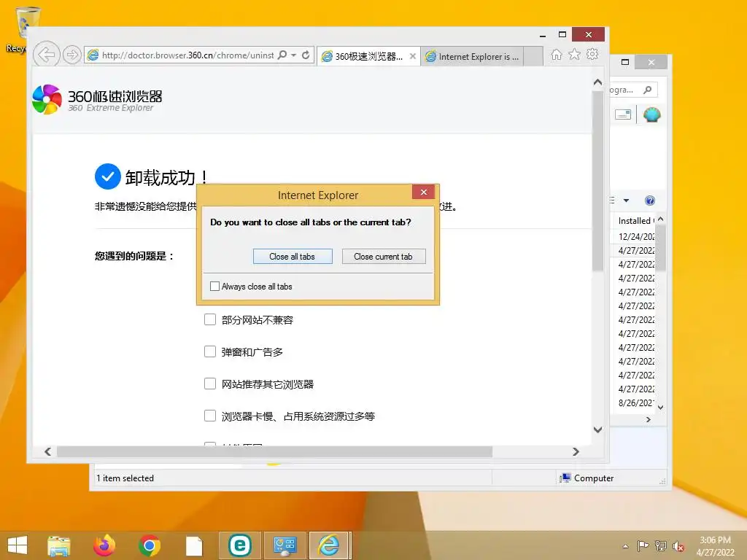Click the 'Computer' status bar entry

587,478
